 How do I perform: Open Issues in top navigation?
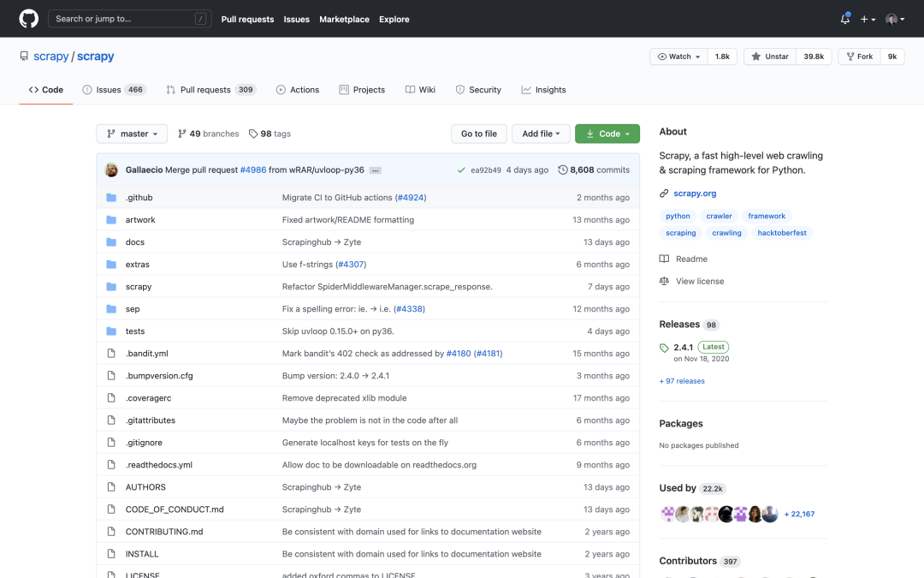pyautogui.click(x=296, y=19)
